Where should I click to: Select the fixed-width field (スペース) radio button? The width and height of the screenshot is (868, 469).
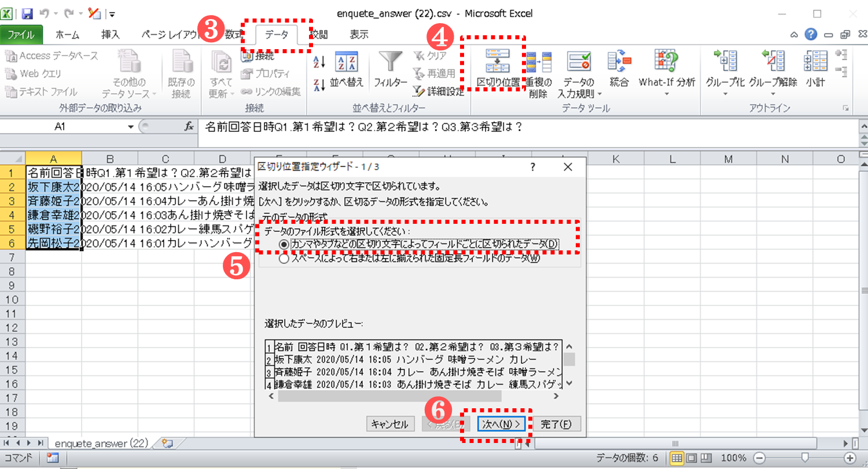pos(284,259)
